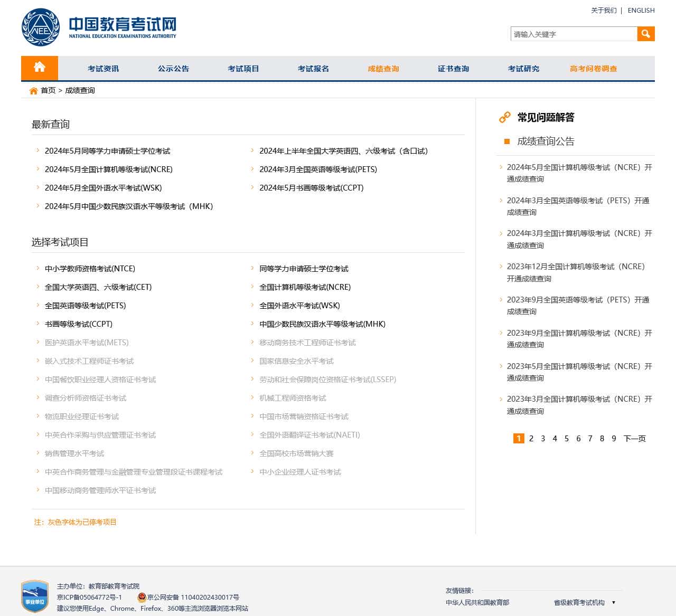The height and width of the screenshot is (616, 676).
Task: Go to pagination page 5
Action: [x=567, y=439]
